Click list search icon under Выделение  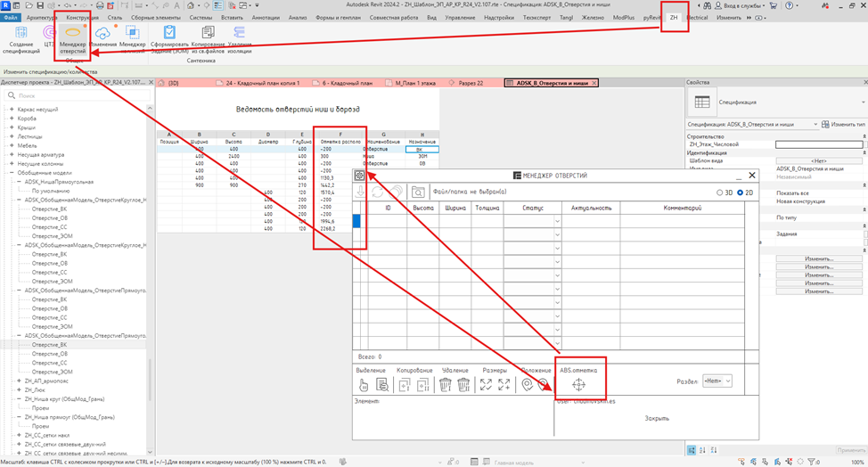(382, 384)
